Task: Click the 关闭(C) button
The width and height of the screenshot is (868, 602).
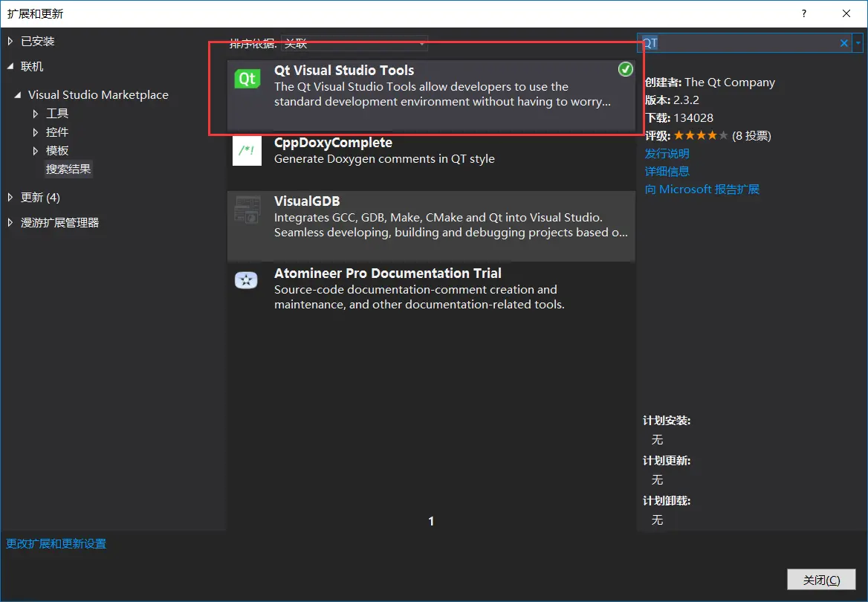Action: (x=821, y=580)
